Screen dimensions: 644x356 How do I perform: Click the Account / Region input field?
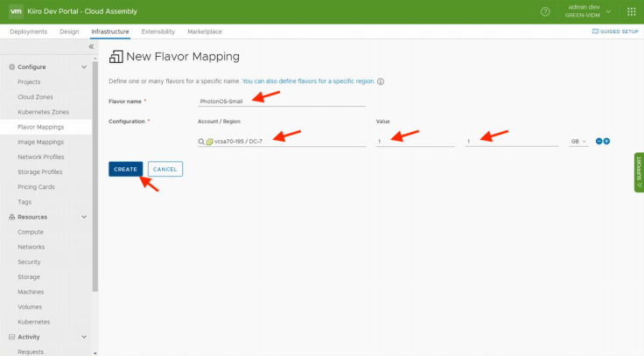(x=282, y=141)
